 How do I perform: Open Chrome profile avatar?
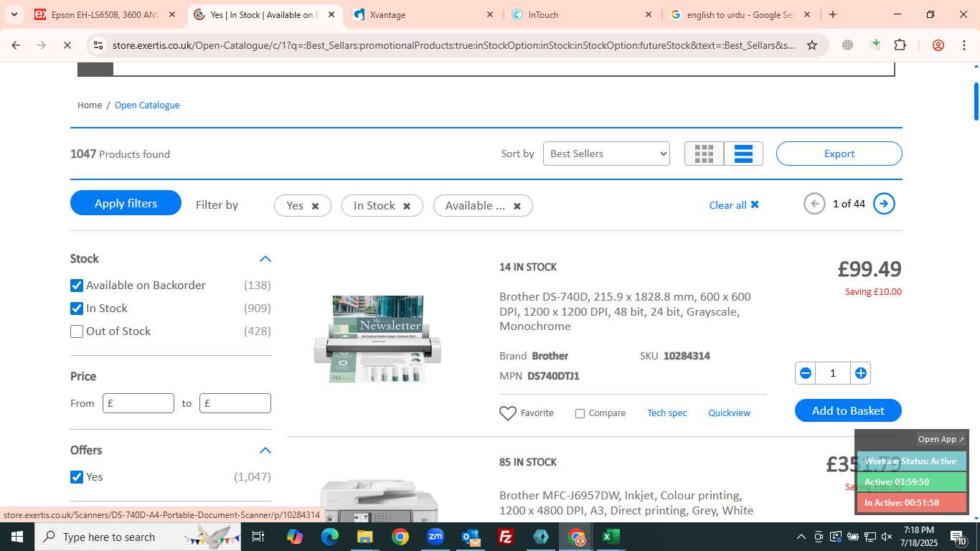(938, 45)
